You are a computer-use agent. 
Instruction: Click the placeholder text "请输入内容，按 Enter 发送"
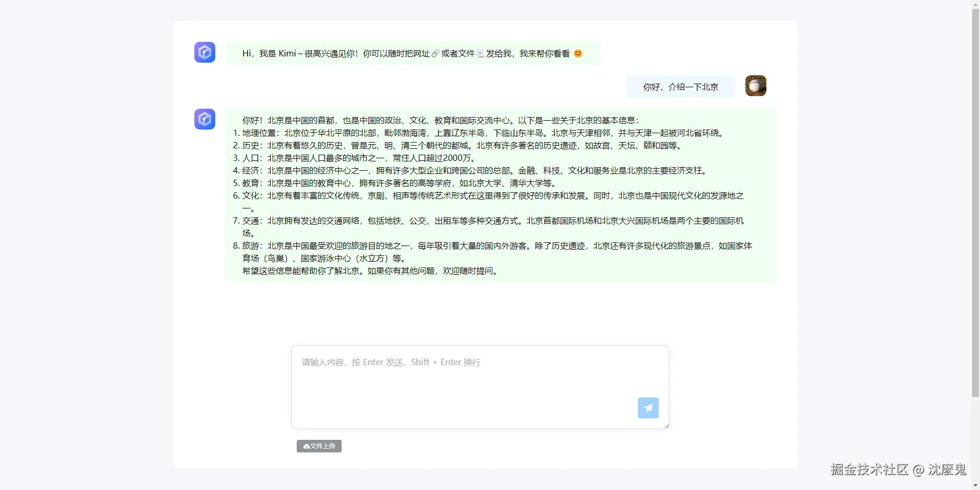390,362
